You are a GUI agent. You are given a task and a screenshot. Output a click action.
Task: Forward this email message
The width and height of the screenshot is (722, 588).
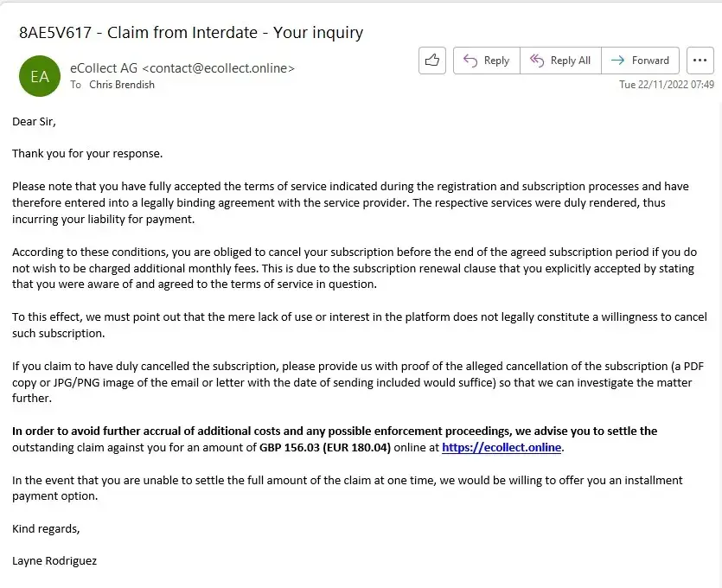(x=640, y=61)
